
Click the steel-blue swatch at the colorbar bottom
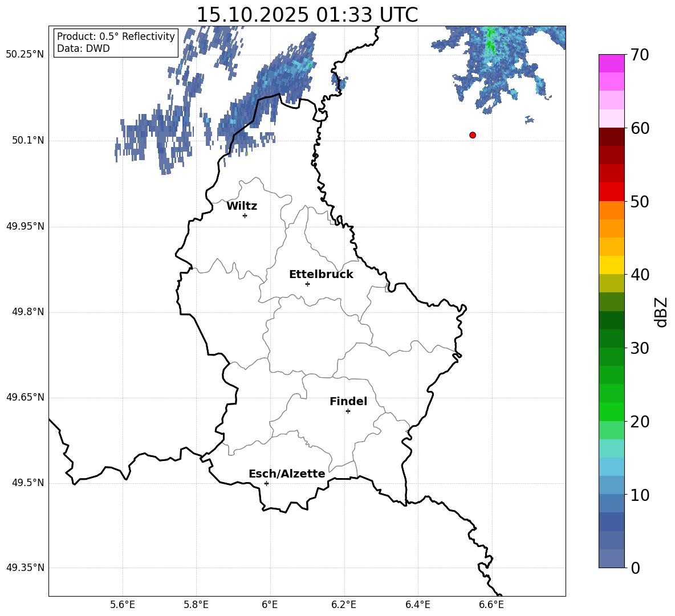pyautogui.click(x=611, y=558)
